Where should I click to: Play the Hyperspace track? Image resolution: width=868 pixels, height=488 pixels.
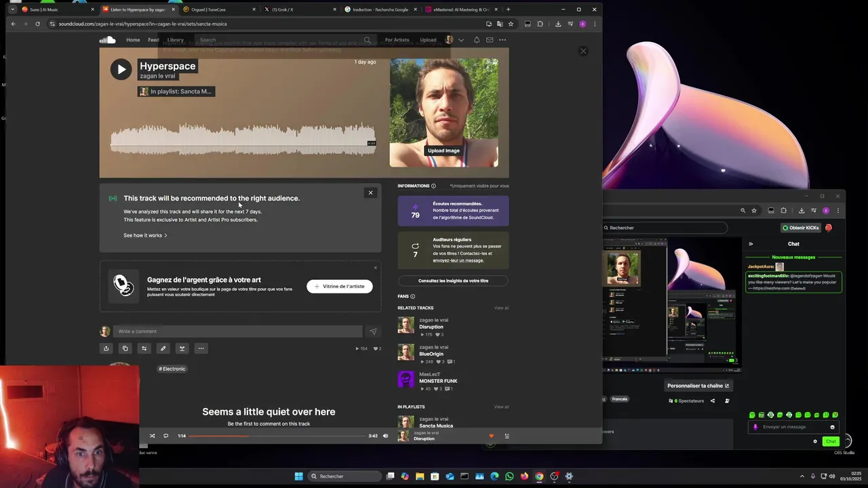[x=121, y=69]
